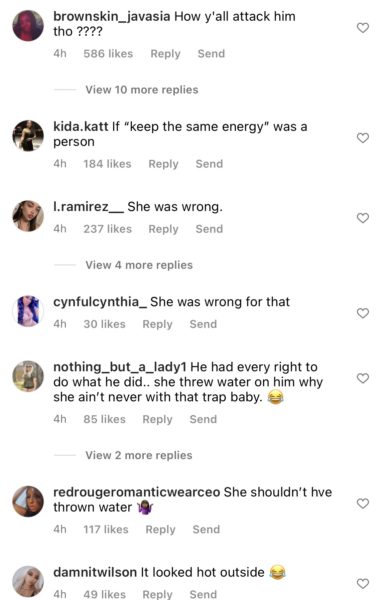Like brownskin_javasia's comment with heart icon

pyautogui.click(x=363, y=28)
